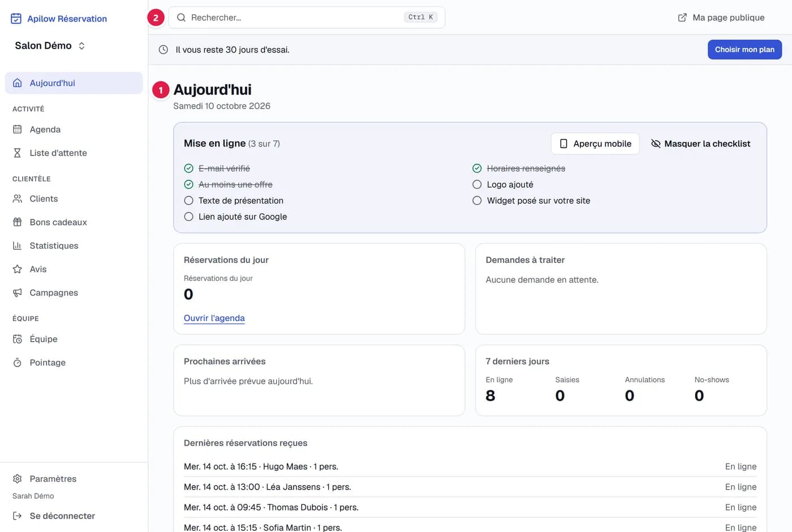
Task: Click the Au moins une offre check circle
Action: [189, 184]
